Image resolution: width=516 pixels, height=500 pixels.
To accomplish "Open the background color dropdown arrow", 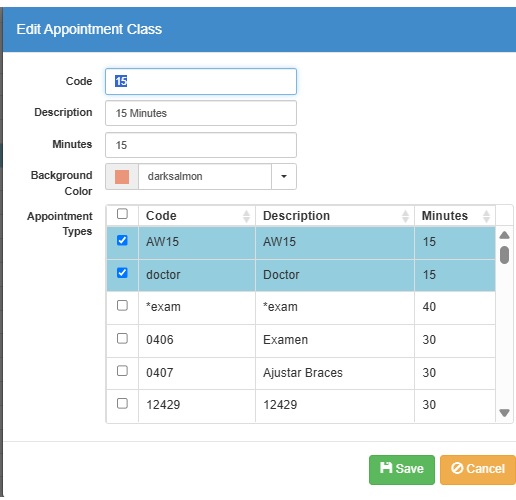I will (x=284, y=176).
